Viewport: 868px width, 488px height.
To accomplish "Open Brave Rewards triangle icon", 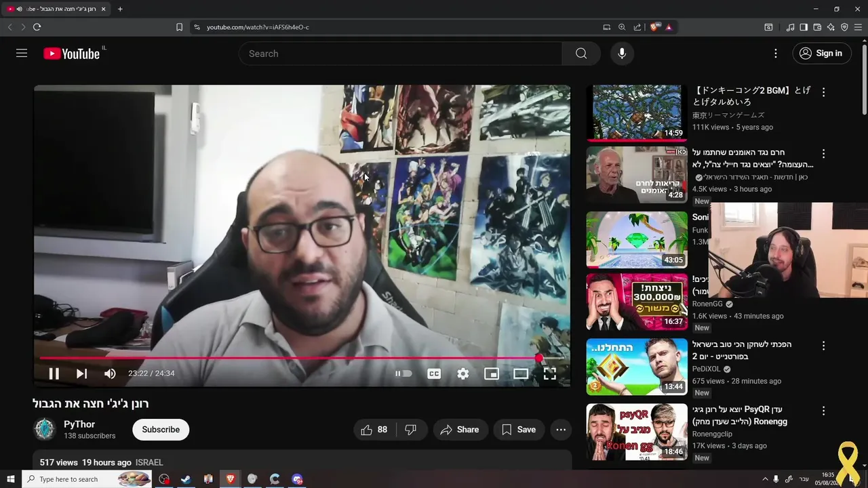I will tap(669, 27).
